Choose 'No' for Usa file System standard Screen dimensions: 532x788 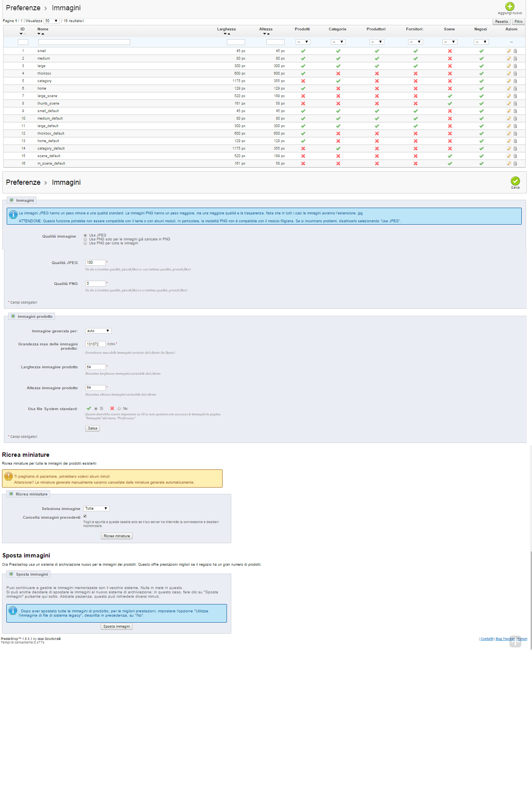[119, 409]
